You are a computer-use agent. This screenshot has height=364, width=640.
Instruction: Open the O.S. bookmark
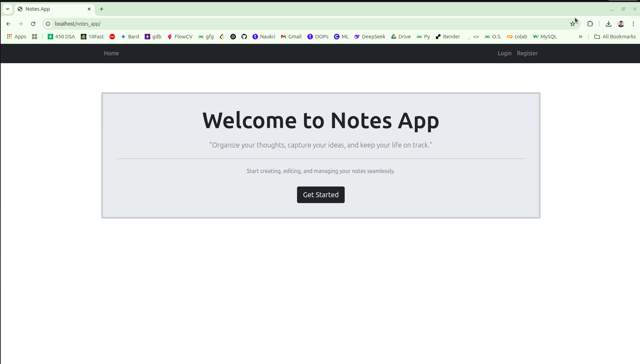coord(493,37)
